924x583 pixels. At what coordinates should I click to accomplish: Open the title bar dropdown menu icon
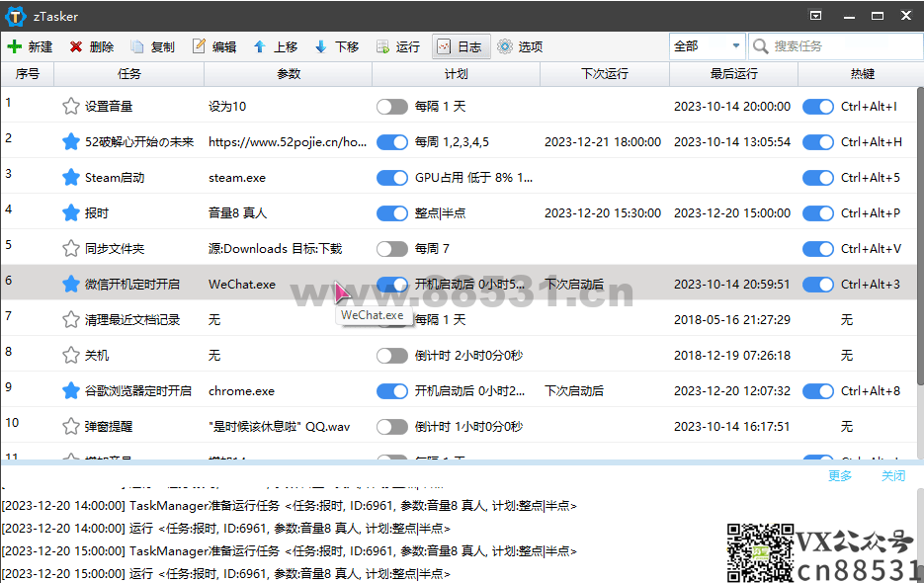click(x=815, y=16)
